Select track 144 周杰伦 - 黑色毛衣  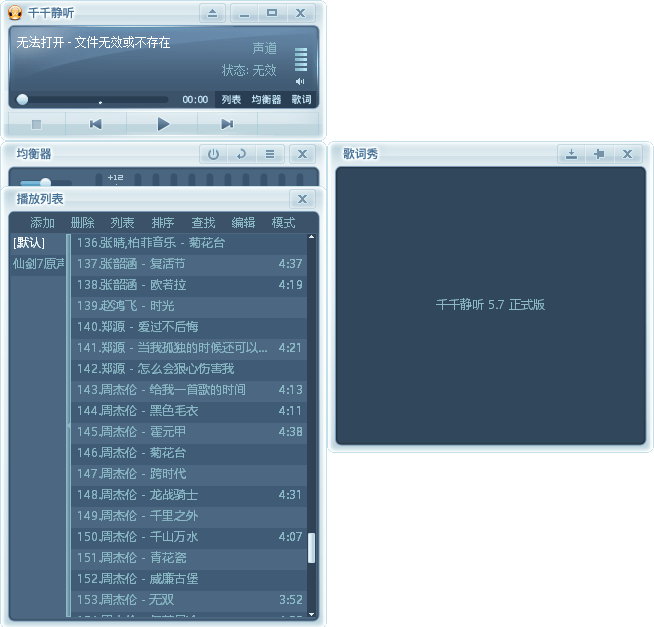[x=189, y=411]
